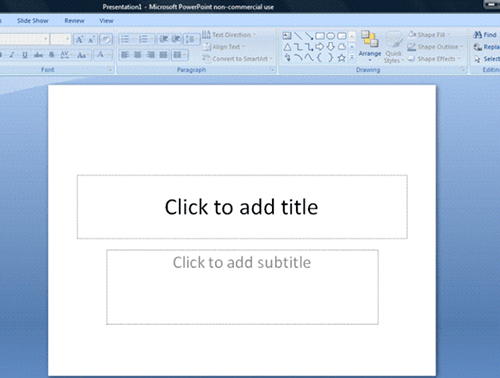
Task: Switch to the Slide Show tab
Action: click(33, 21)
